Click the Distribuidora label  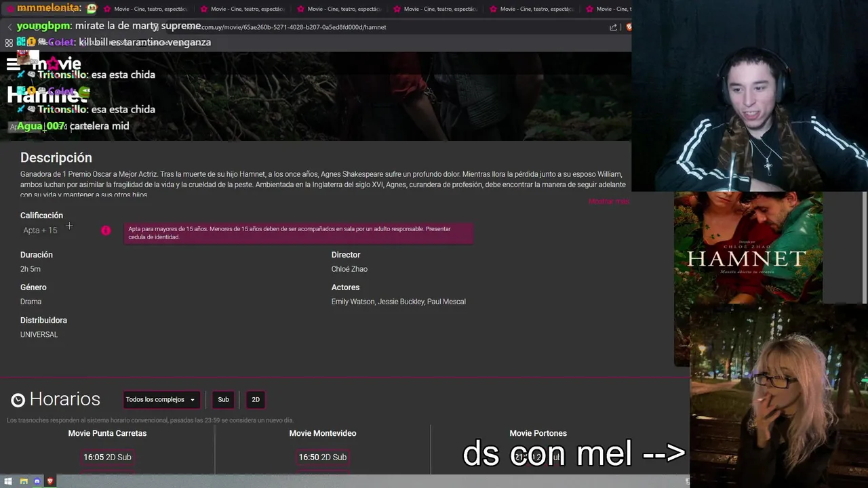[x=43, y=320]
